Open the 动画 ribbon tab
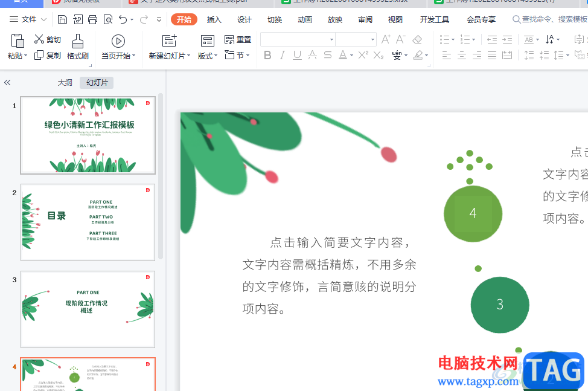The height and width of the screenshot is (391, 588). tap(304, 19)
